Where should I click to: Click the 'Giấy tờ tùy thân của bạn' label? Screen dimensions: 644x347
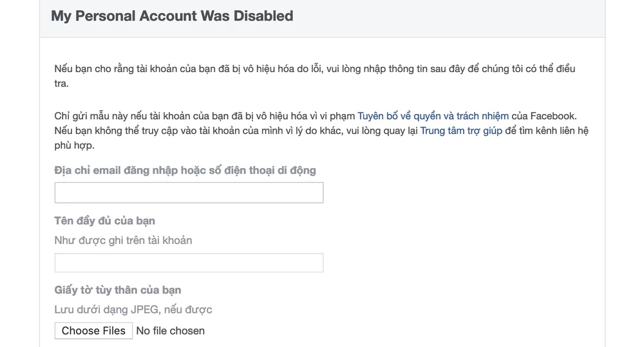tap(118, 290)
